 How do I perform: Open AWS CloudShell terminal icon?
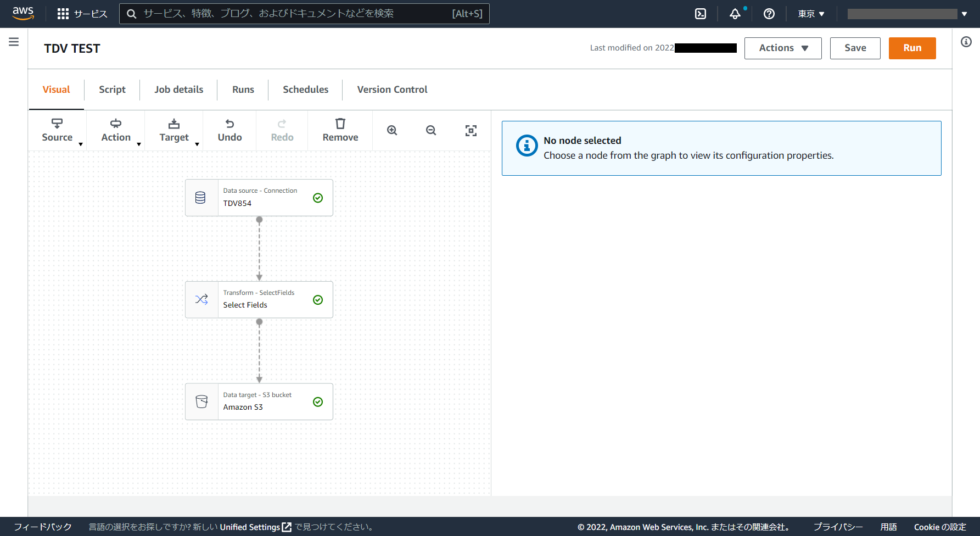click(x=701, y=14)
